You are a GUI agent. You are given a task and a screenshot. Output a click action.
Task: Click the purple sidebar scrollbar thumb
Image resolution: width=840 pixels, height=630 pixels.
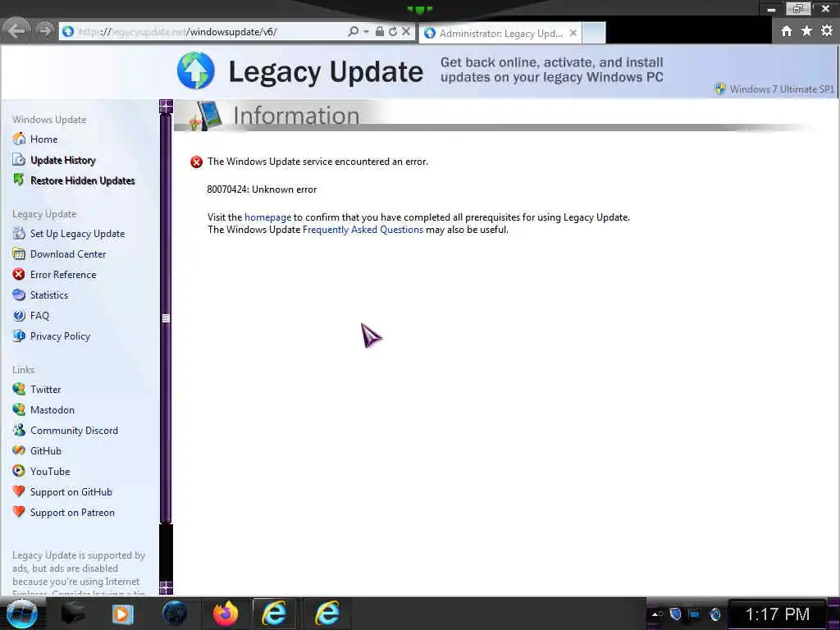166,317
